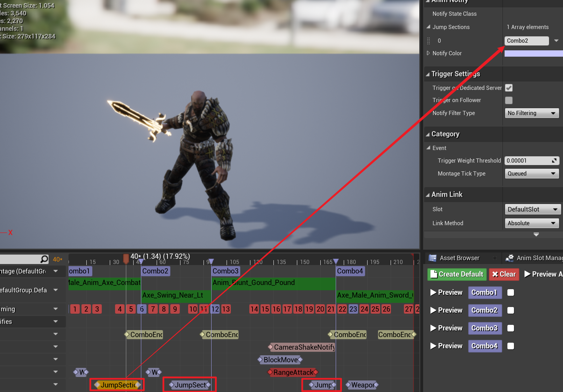563x392 pixels.
Task: Click the Combo1 section button in preview list
Action: point(485,292)
